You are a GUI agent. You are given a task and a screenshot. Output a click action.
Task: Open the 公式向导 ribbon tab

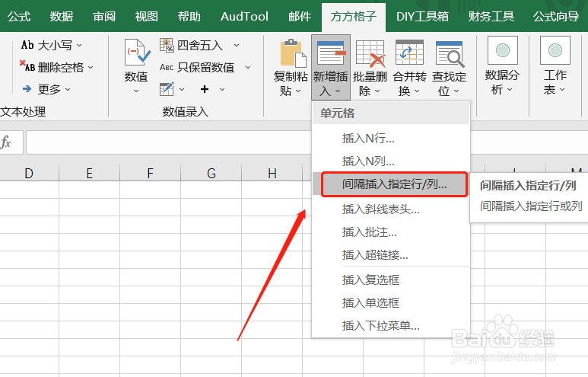(x=556, y=17)
